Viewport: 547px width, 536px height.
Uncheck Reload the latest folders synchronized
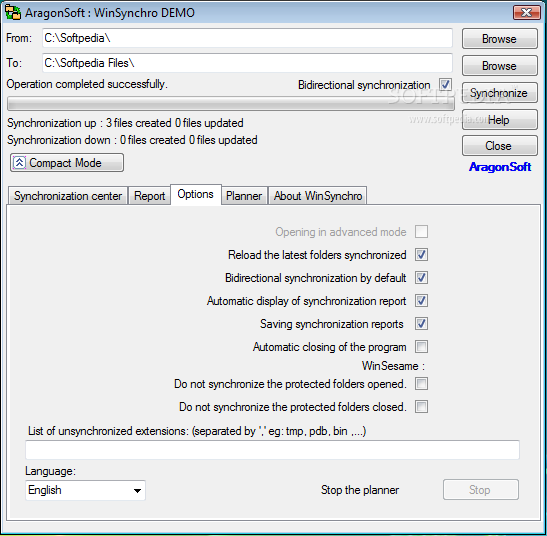[x=421, y=255]
